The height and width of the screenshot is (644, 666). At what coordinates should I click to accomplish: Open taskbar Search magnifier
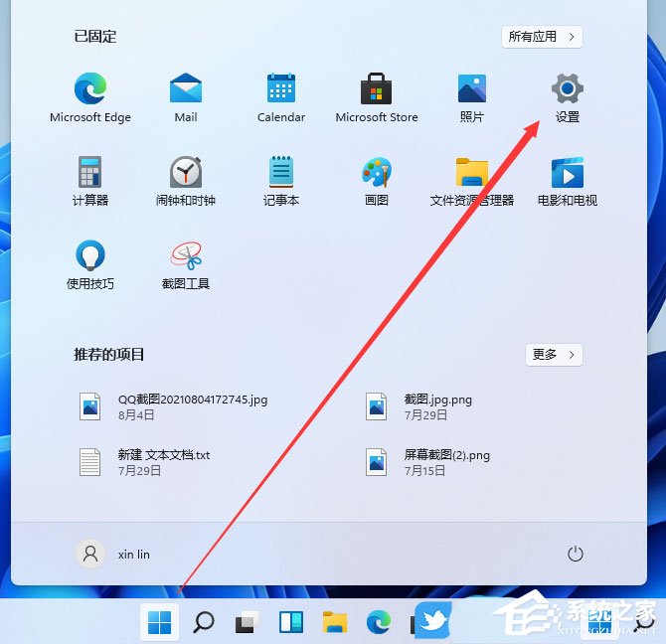point(204,622)
